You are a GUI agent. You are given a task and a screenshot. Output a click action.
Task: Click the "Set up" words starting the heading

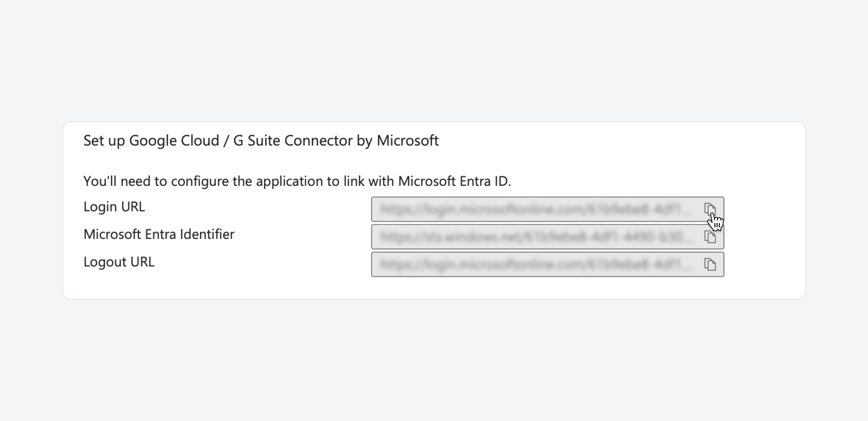104,141
